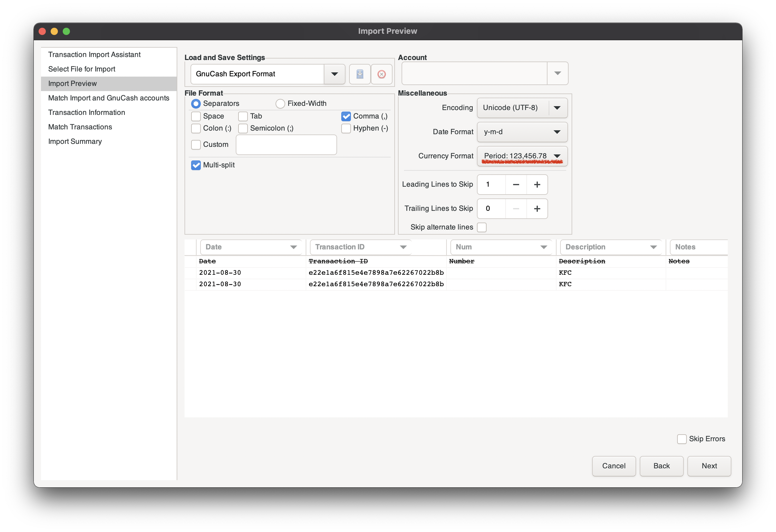Expand the Account selector dropdown
Screen dimensions: 776x532
tap(557, 73)
